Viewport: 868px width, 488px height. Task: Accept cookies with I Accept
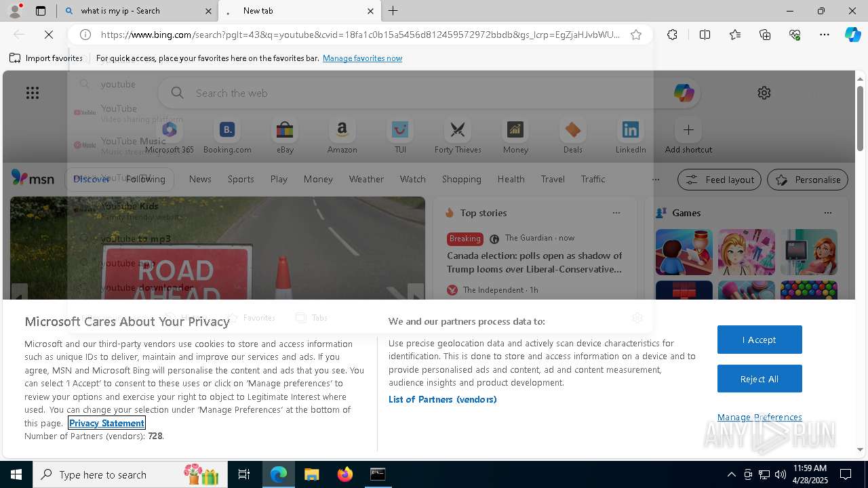pos(759,340)
